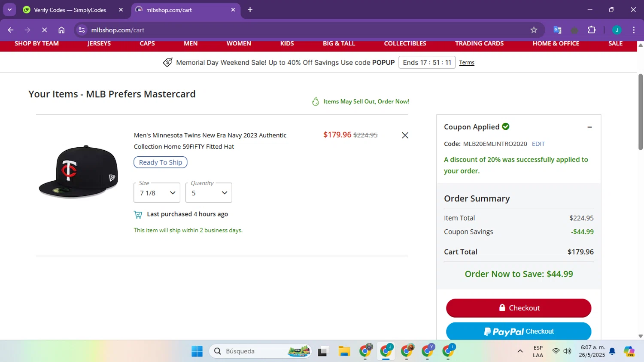Click the PayPal Checkout button
Screen dimensions: 644x362
click(519, 331)
